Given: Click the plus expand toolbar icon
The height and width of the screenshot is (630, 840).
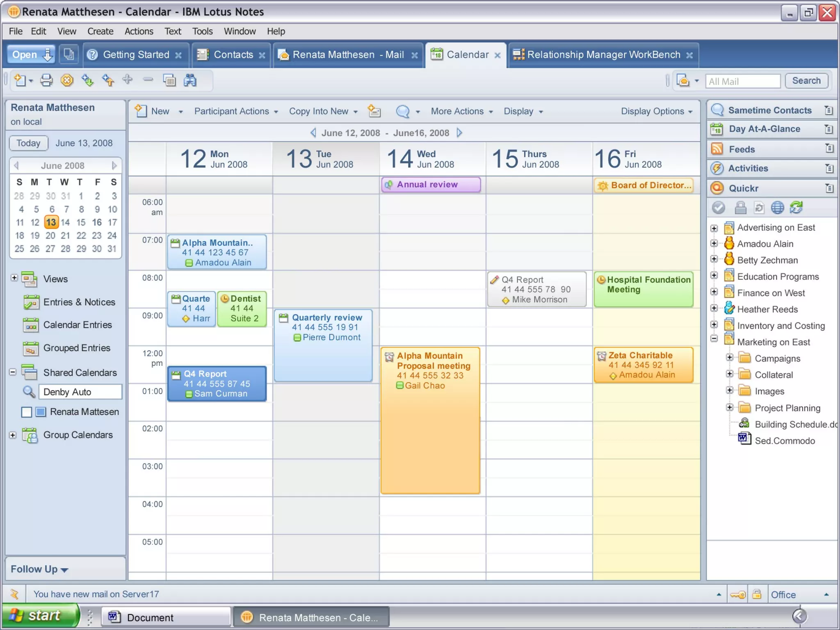Looking at the screenshot, I should click(x=128, y=79).
